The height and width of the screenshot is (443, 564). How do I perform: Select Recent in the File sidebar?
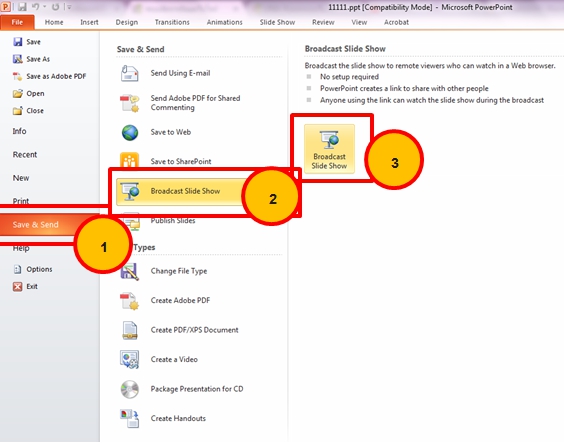[x=25, y=155]
